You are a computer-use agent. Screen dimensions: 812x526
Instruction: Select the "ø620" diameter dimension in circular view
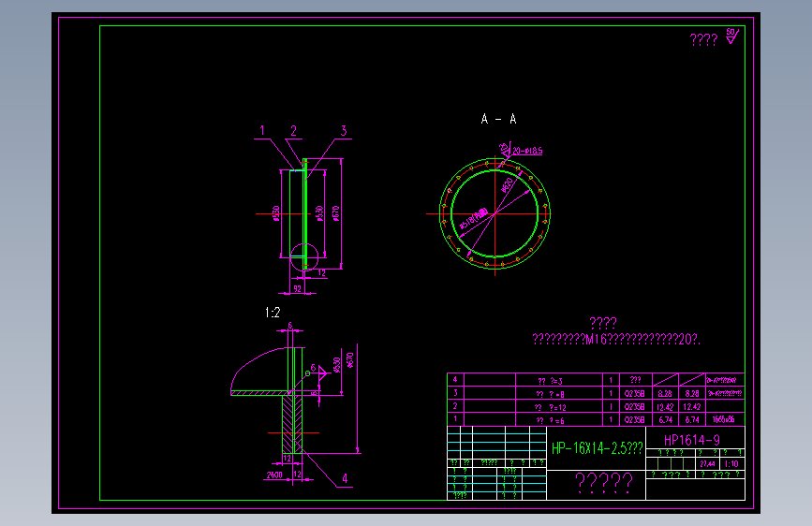pos(508,184)
